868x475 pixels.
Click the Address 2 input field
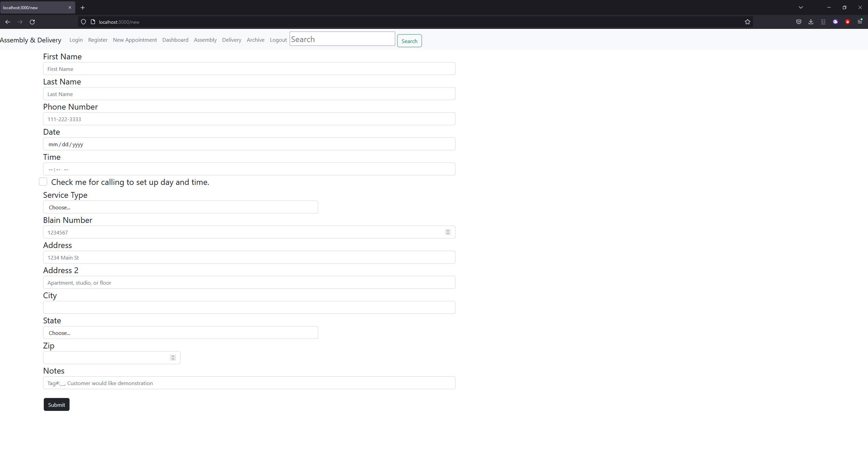point(249,282)
